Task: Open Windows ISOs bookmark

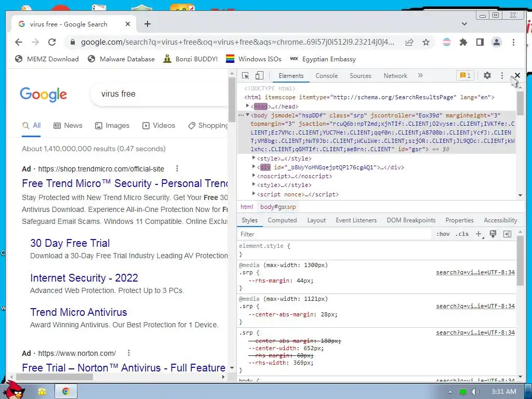Action: click(254, 59)
